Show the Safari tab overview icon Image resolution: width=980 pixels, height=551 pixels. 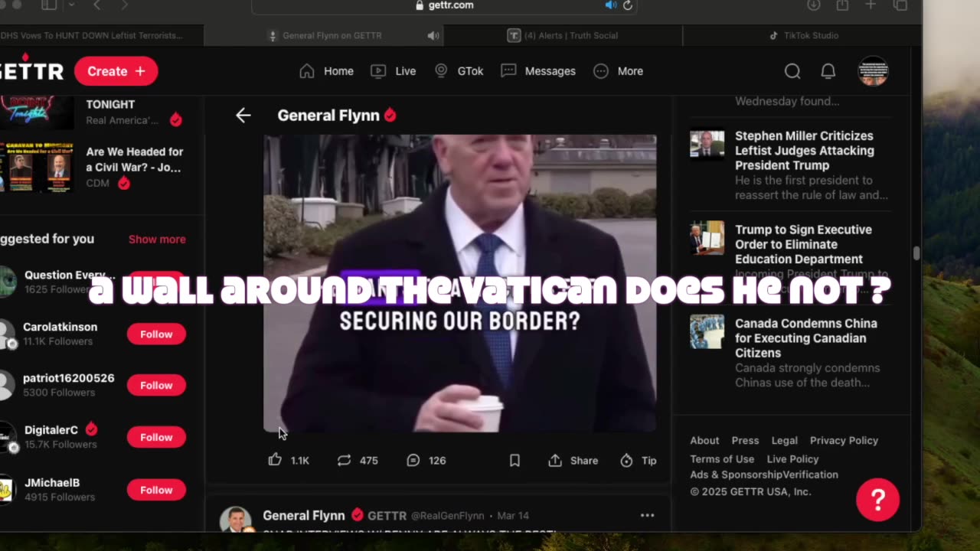coord(900,5)
